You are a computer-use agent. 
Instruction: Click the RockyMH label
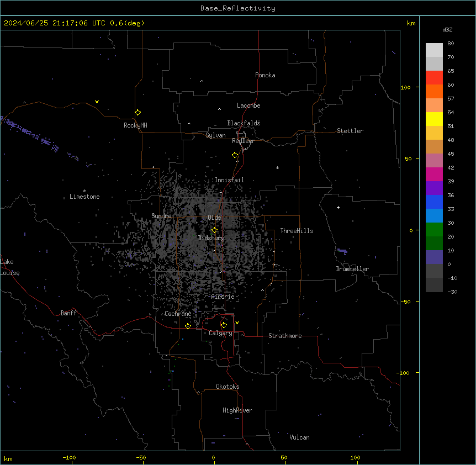point(135,125)
